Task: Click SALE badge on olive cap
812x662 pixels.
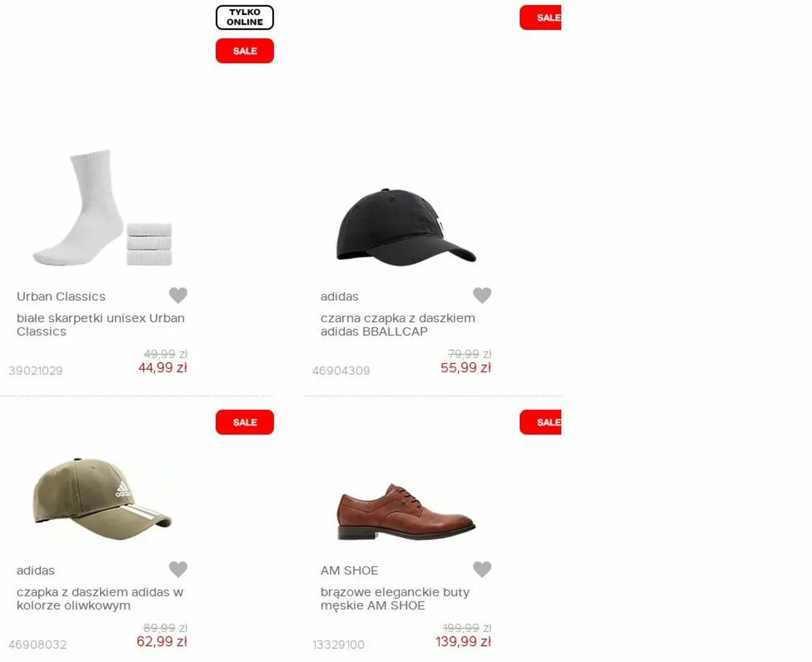Action: coord(245,422)
